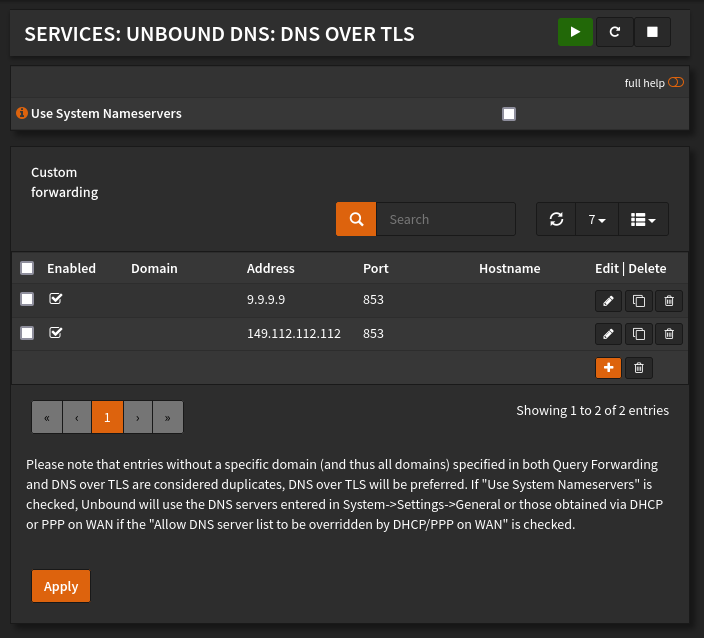Sort table by Hostname column
Image resolution: width=704 pixels, height=638 pixels.
510,268
